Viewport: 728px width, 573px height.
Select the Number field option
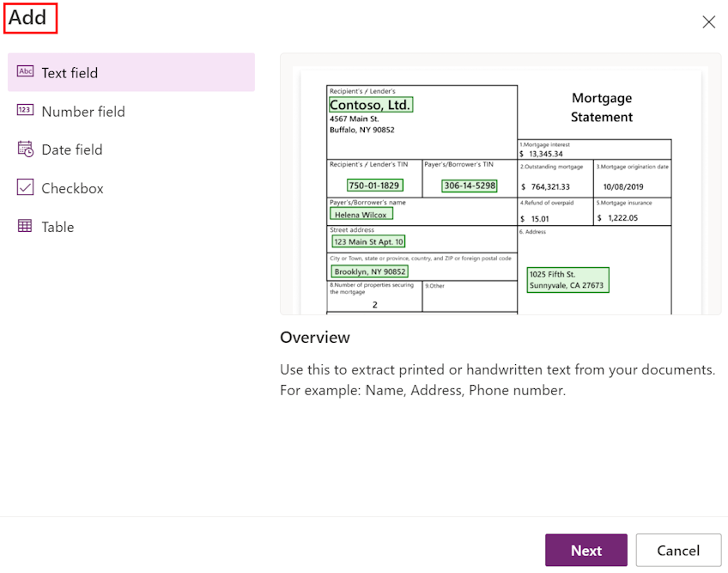coord(83,111)
